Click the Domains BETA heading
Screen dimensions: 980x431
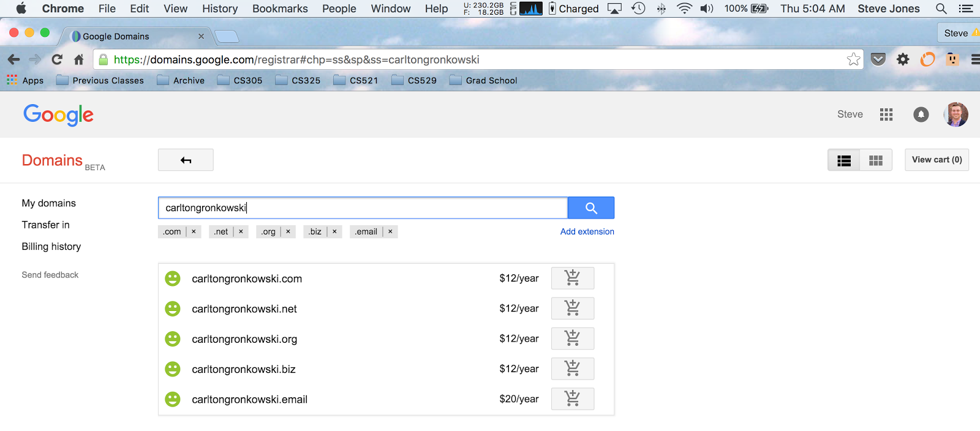point(64,160)
